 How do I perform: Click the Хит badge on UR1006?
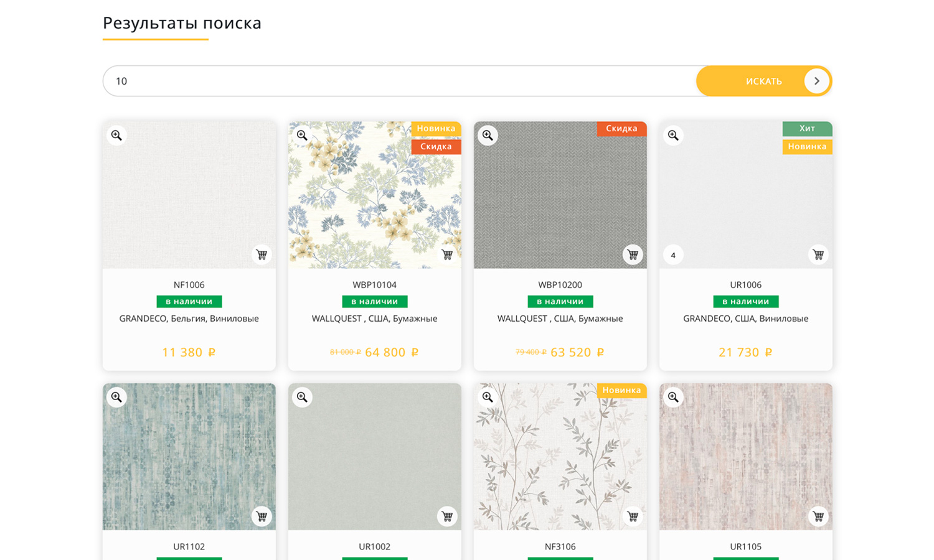pos(807,128)
